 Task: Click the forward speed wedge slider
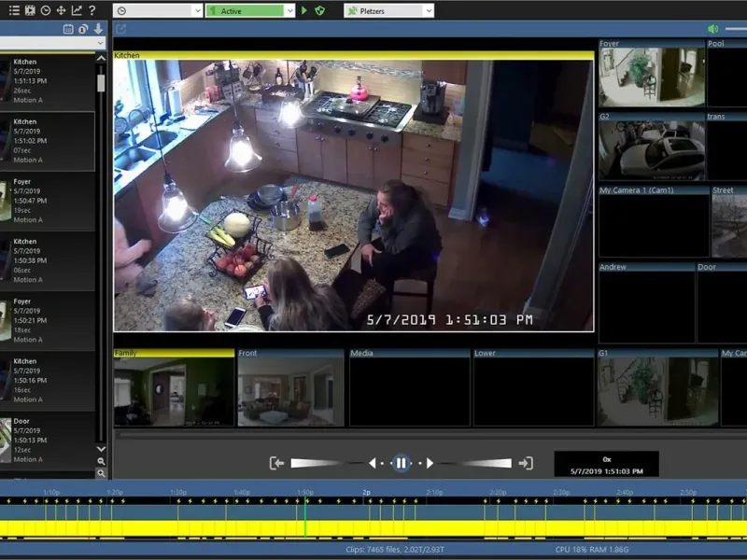pos(486,463)
